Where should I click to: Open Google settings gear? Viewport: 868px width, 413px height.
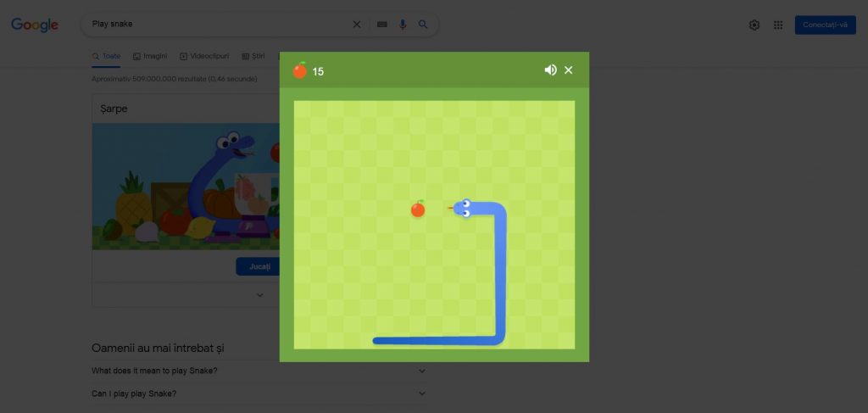754,25
